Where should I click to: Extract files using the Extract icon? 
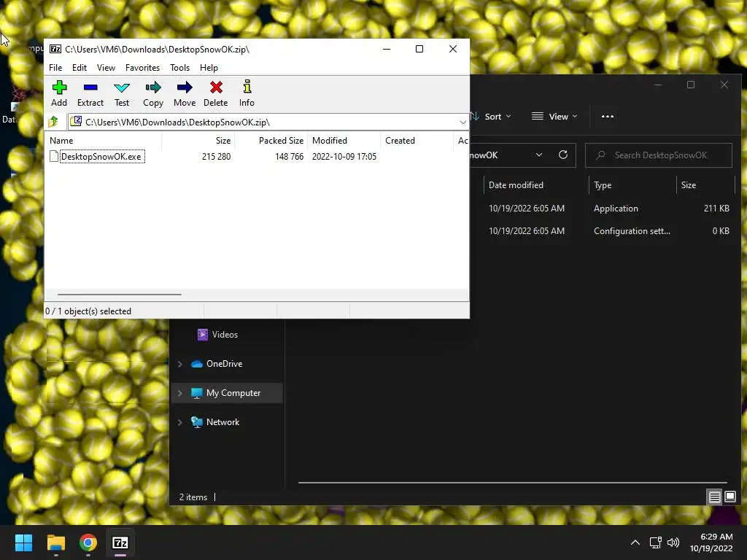[90, 93]
